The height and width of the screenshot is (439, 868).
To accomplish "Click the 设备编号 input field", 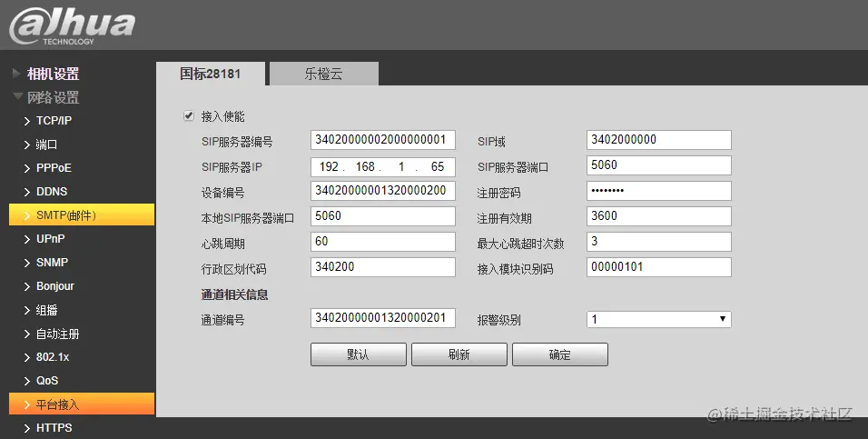I will 382,191.
